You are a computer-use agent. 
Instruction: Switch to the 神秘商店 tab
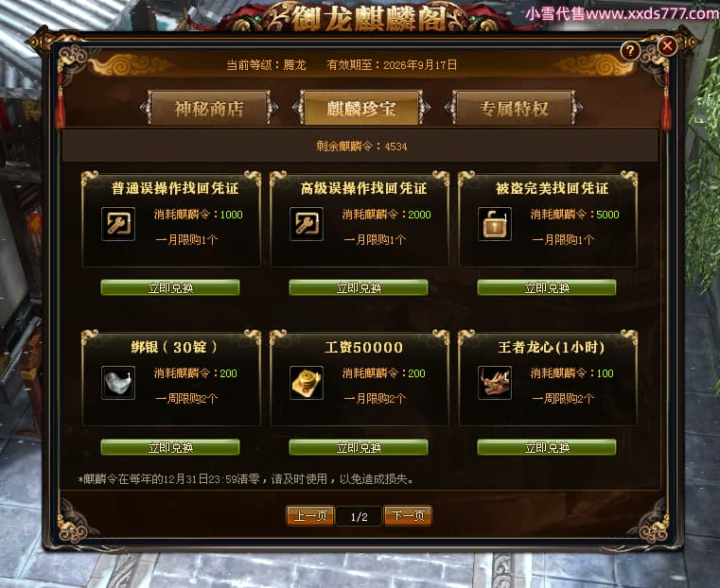pos(208,109)
